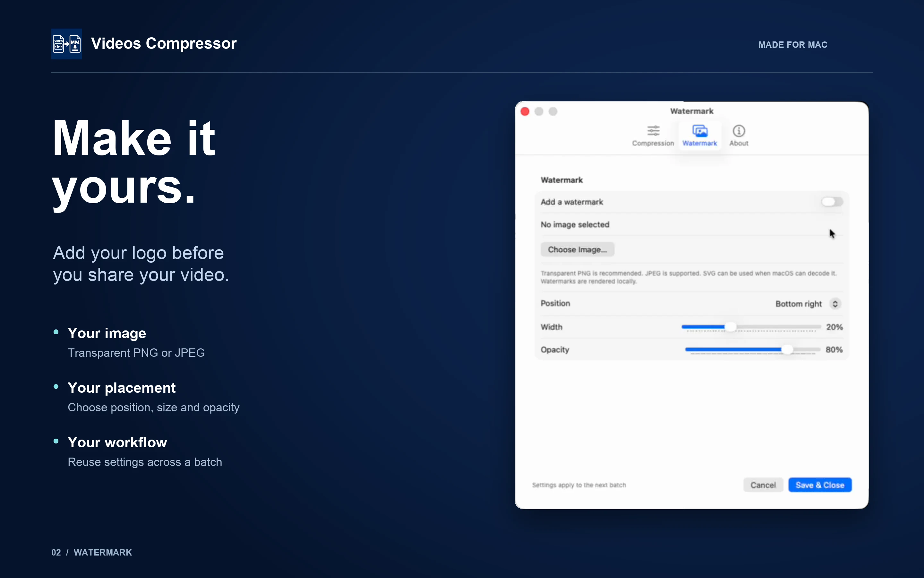Click the MADE FOR MAC label
Viewport: 924px width, 578px height.
pos(793,45)
